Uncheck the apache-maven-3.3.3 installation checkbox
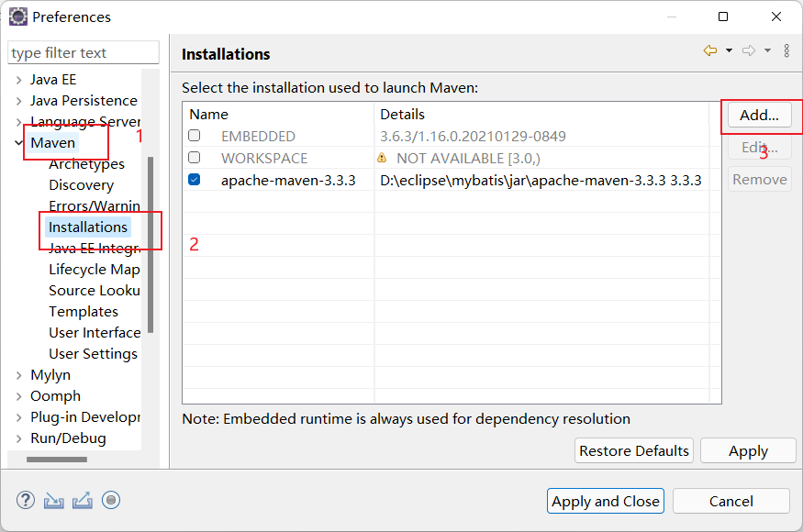Image resolution: width=803 pixels, height=532 pixels. (195, 180)
